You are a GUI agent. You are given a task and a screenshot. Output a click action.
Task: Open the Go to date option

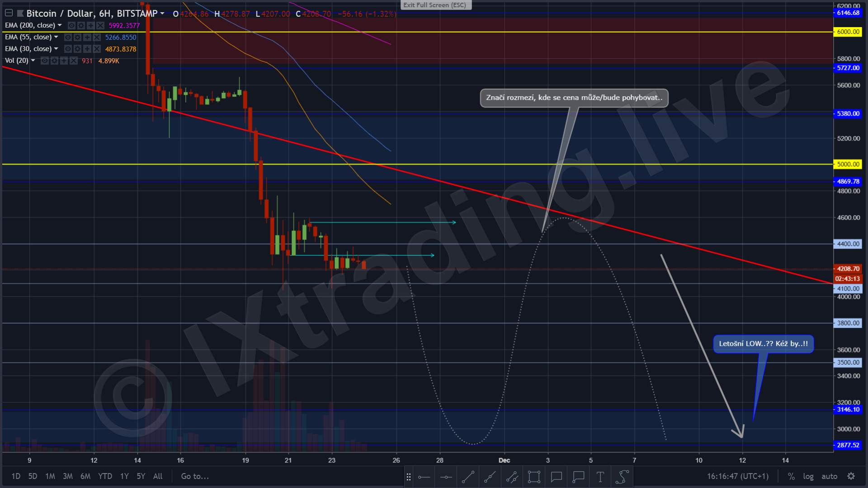point(195,476)
